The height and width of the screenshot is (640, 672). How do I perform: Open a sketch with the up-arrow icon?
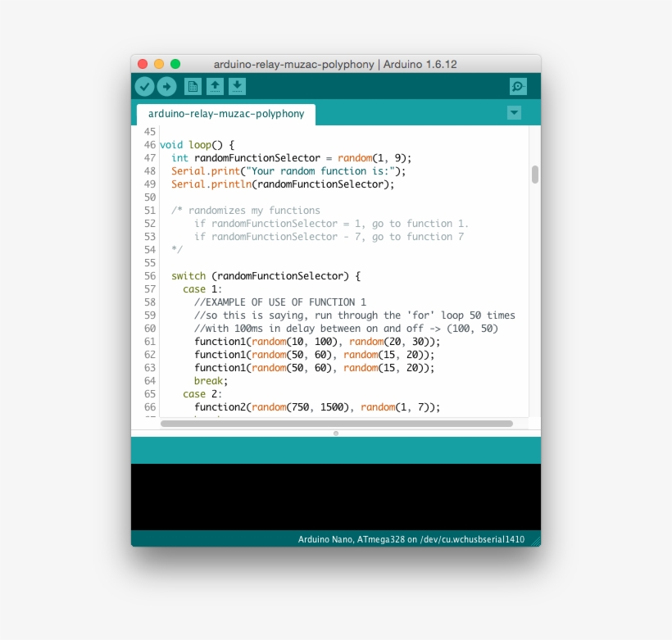pos(215,87)
